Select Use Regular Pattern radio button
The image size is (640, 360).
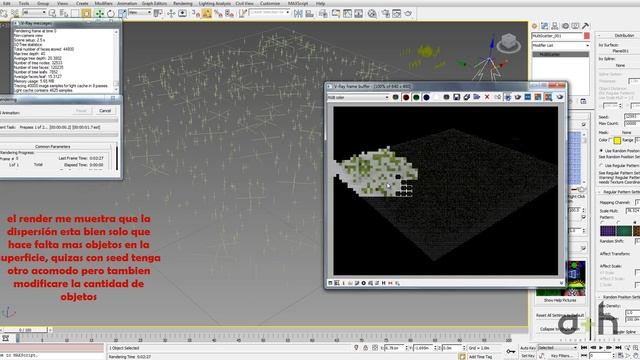pos(601,166)
